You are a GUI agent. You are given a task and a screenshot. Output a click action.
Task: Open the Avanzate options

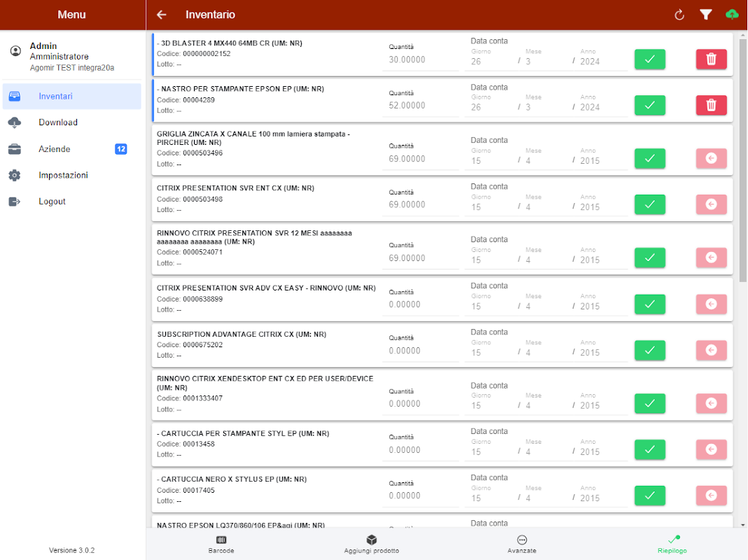pyautogui.click(x=522, y=545)
